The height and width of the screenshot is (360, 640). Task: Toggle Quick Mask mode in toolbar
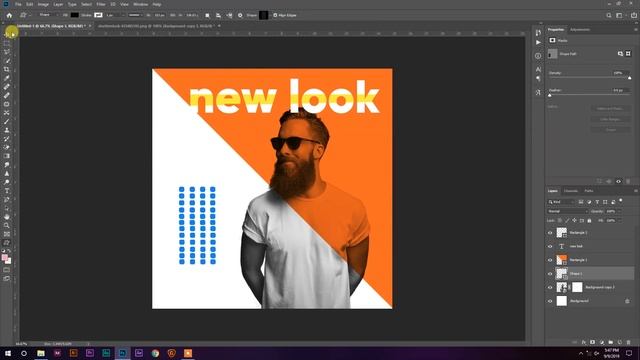[x=7, y=270]
